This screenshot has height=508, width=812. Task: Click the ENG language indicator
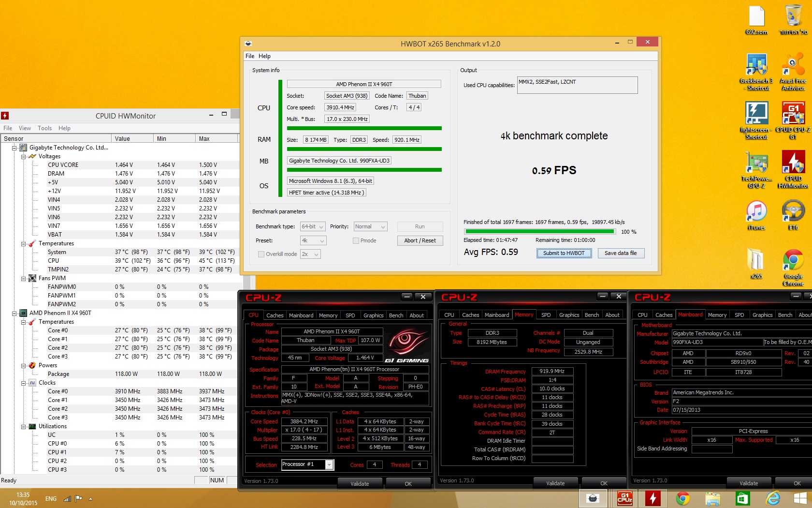51,498
